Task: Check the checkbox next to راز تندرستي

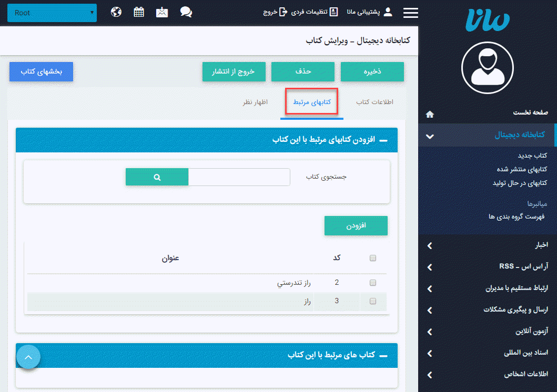Action: click(x=373, y=282)
